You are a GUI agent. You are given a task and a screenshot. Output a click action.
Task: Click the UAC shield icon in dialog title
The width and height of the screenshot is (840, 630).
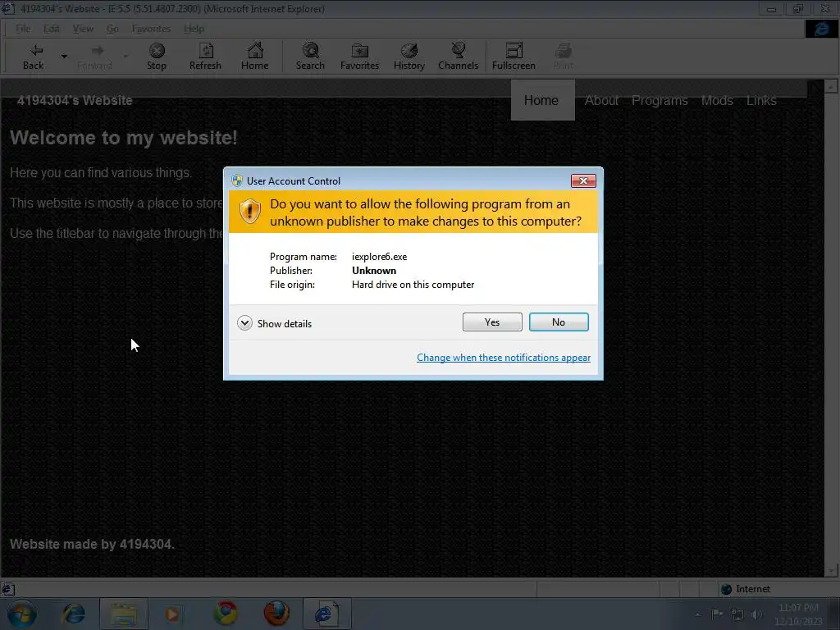(x=237, y=180)
